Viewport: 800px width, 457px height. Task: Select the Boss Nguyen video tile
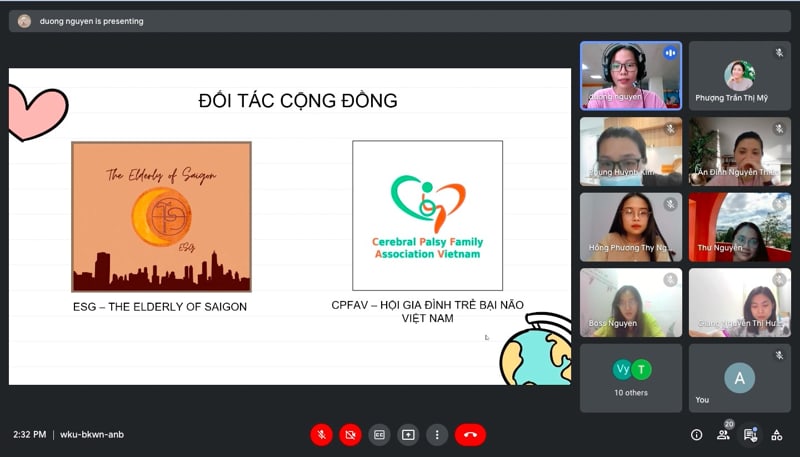point(631,302)
